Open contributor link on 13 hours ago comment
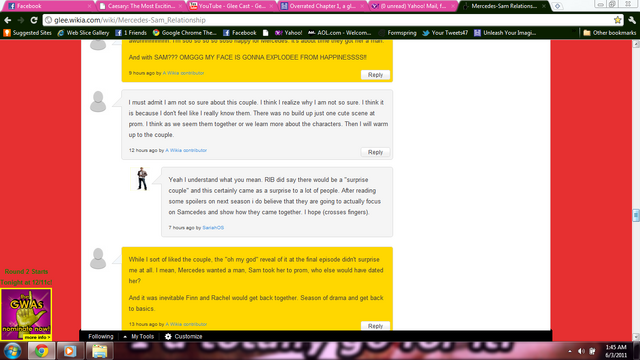Viewport: 640px width, 360px height. point(186,324)
